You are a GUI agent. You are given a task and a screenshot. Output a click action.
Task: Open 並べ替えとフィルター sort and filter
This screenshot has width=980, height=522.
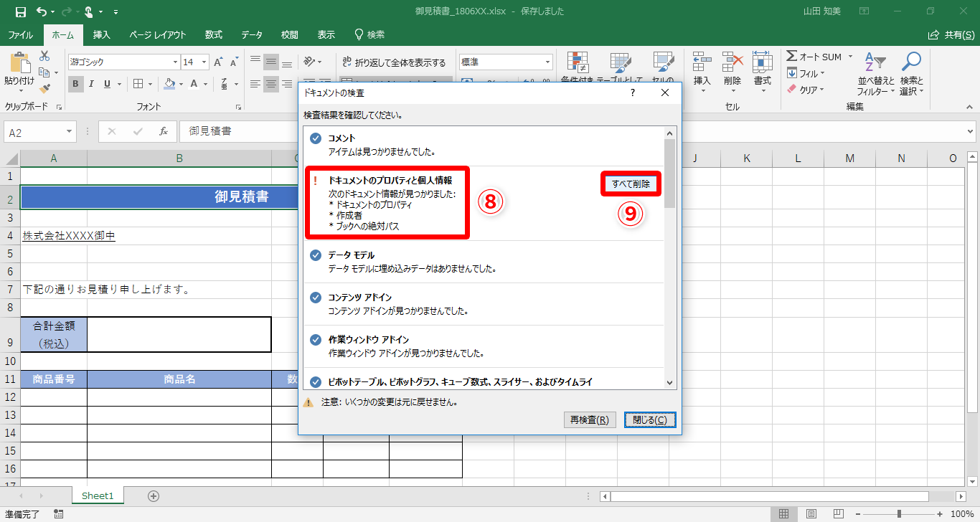876,74
